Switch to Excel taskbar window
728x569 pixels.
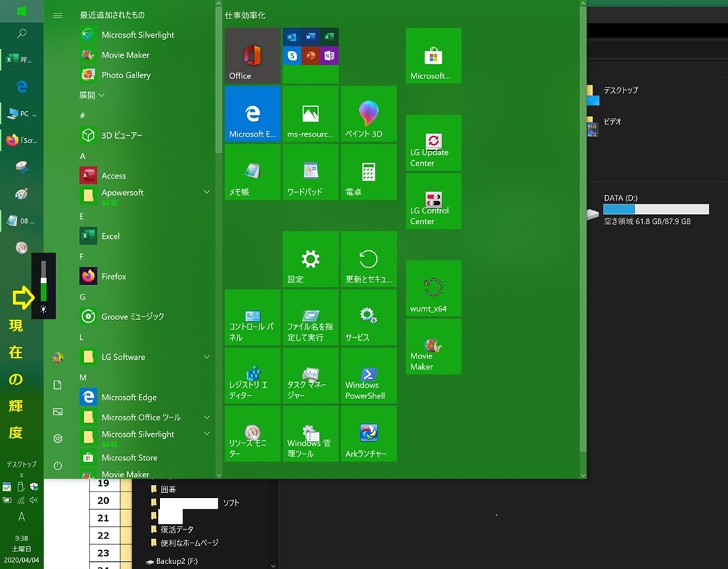click(x=21, y=60)
